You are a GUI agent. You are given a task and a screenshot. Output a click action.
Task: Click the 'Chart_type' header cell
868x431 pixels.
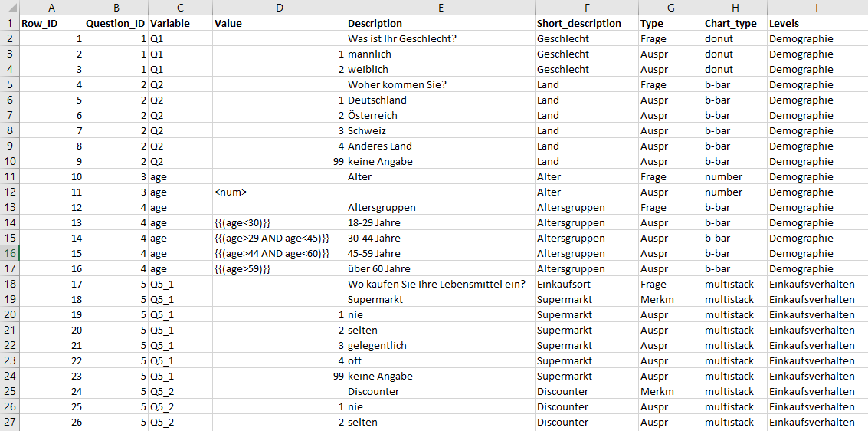tap(734, 24)
